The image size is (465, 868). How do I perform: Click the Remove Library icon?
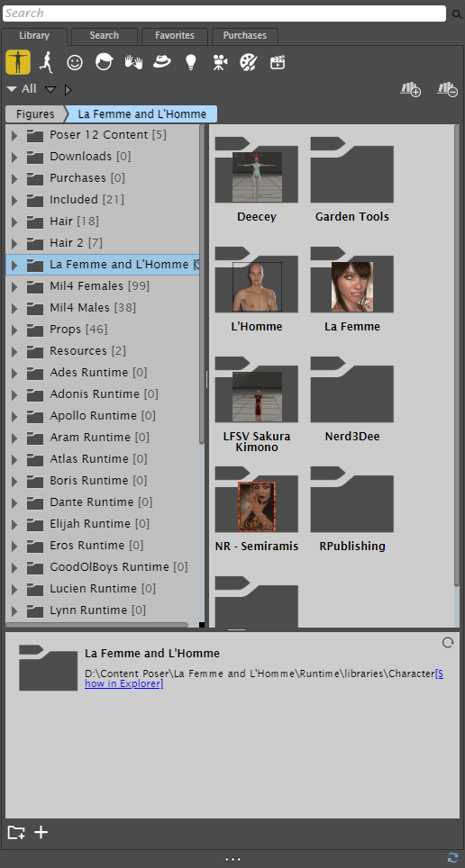[447, 89]
